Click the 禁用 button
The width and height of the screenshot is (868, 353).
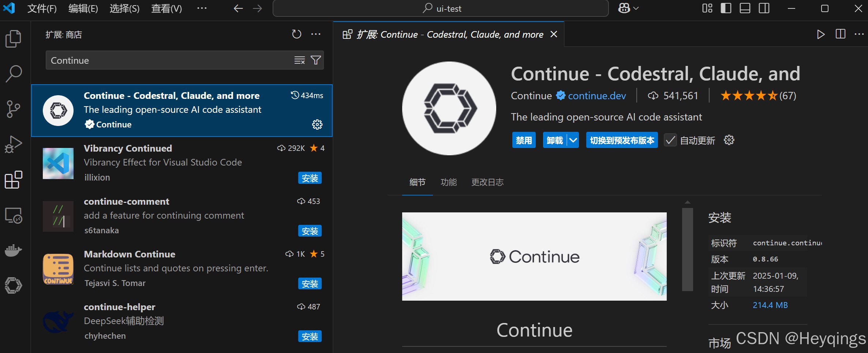tap(524, 140)
